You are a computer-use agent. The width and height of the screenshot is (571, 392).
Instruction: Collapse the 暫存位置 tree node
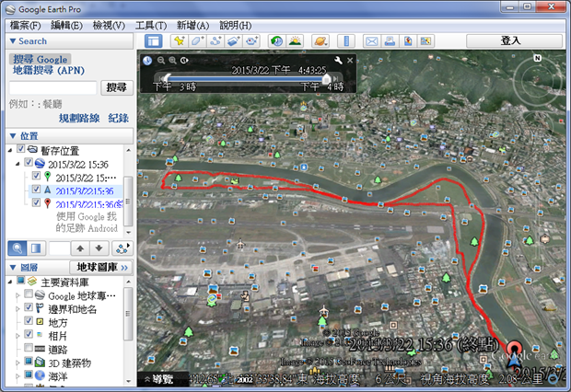point(10,150)
